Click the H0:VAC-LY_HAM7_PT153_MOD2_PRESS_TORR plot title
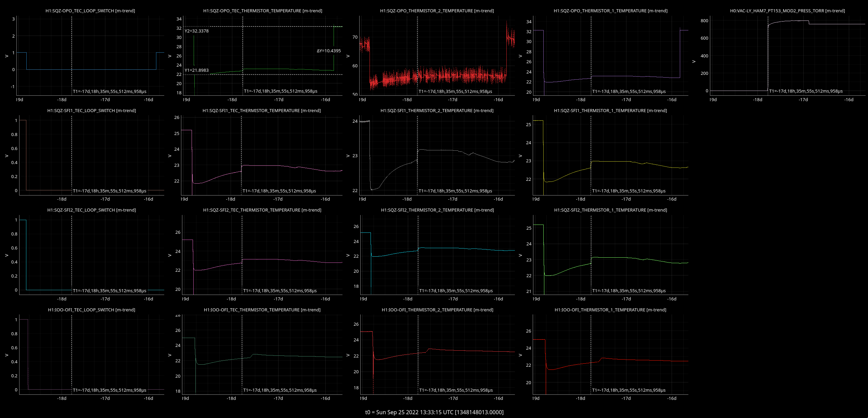 (x=787, y=11)
